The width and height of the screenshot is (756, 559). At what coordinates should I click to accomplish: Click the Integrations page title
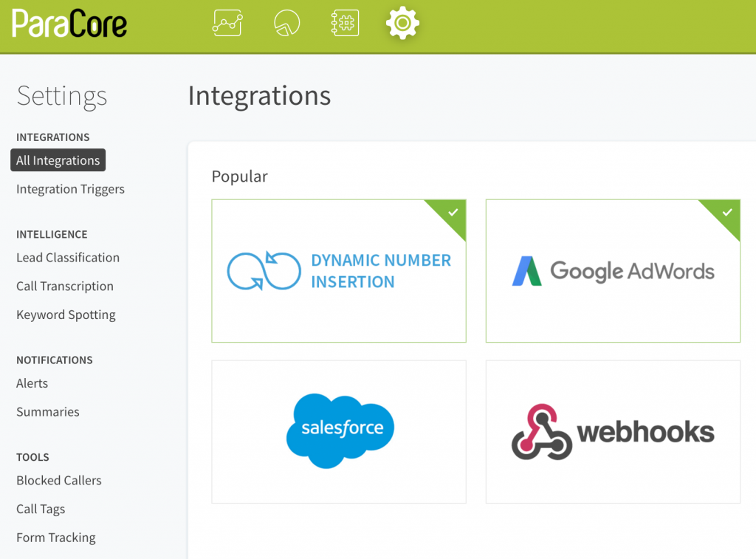click(x=259, y=95)
